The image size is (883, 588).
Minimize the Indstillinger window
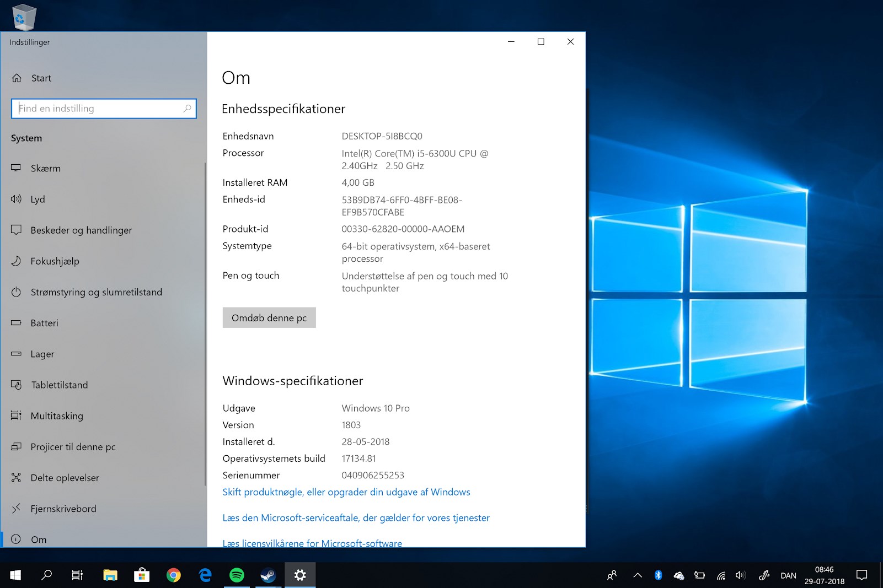pyautogui.click(x=511, y=41)
